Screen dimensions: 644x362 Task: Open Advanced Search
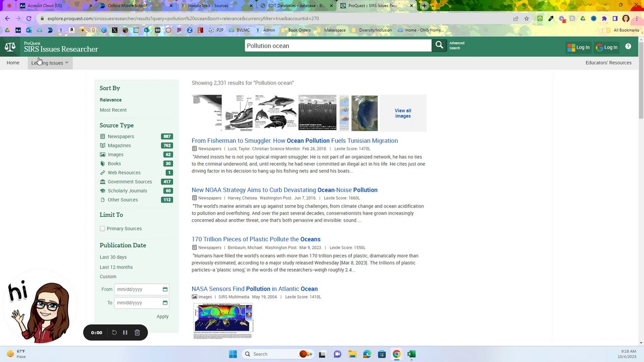(456, 45)
